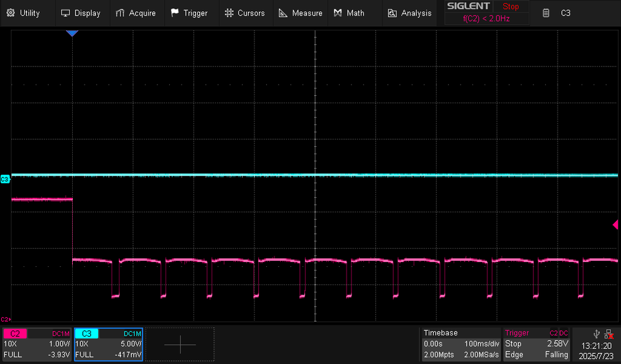This screenshot has height=364, width=621.
Task: Click C2 bandwidth label FULL
Action: (x=12, y=355)
